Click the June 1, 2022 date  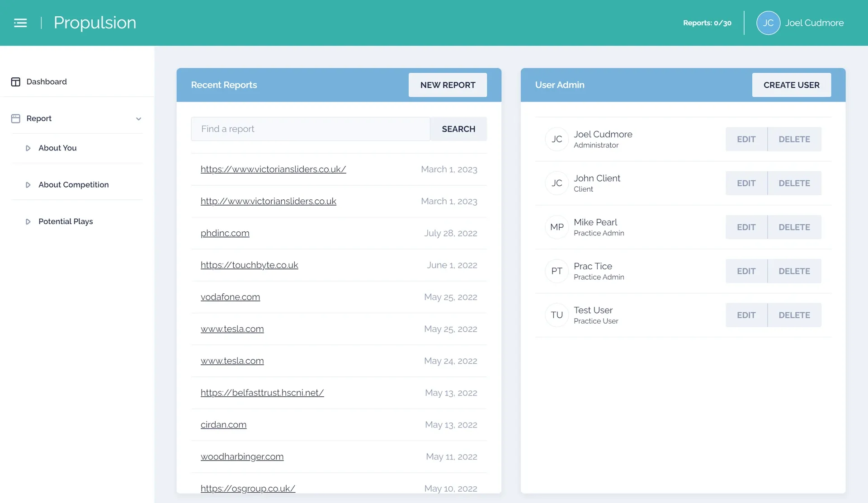pyautogui.click(x=452, y=265)
